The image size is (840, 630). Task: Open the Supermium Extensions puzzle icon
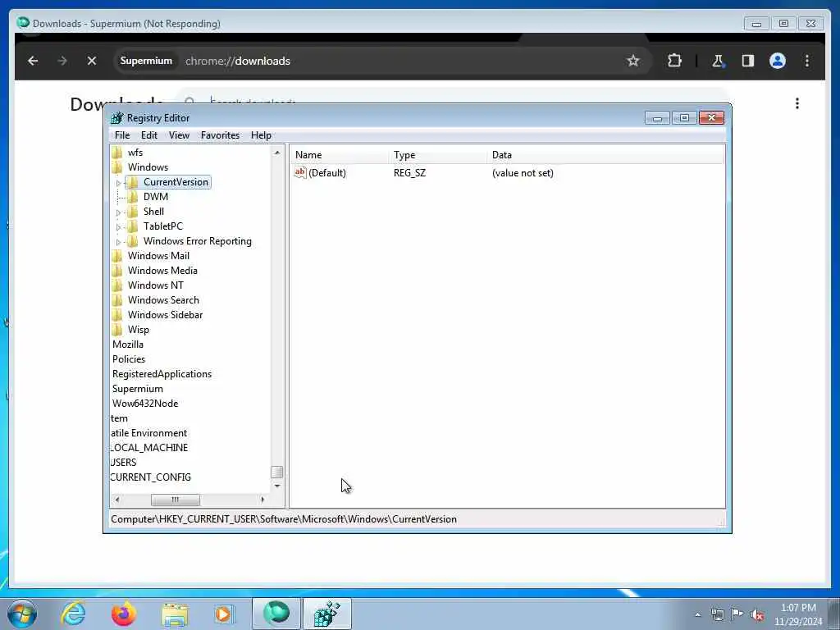click(x=674, y=61)
